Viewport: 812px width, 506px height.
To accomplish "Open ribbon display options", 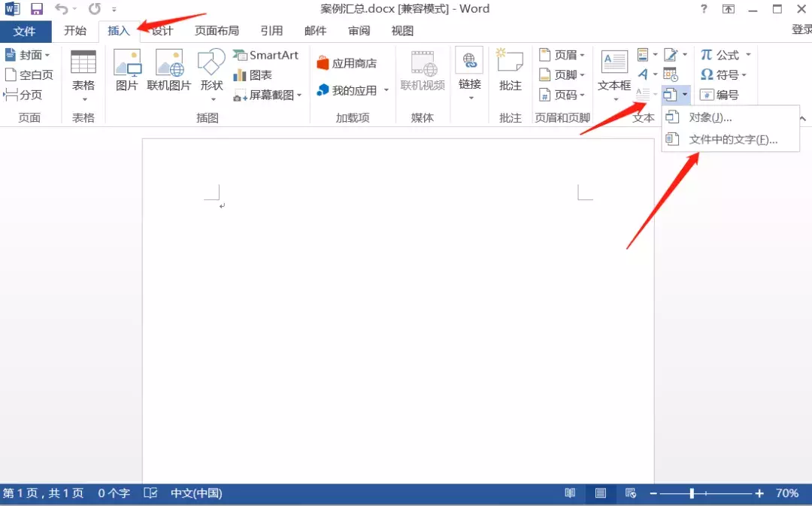I will pos(728,9).
